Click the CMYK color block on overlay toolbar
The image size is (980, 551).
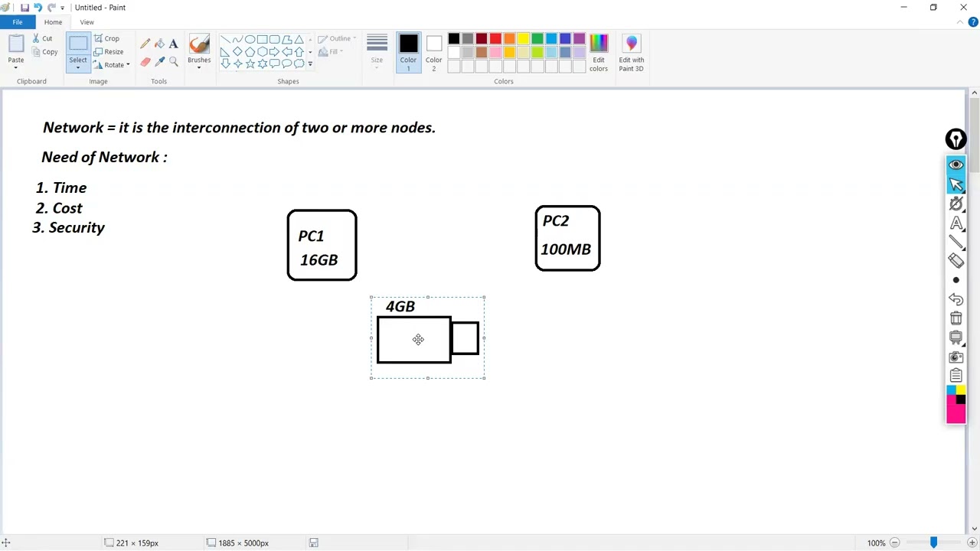tap(955, 405)
